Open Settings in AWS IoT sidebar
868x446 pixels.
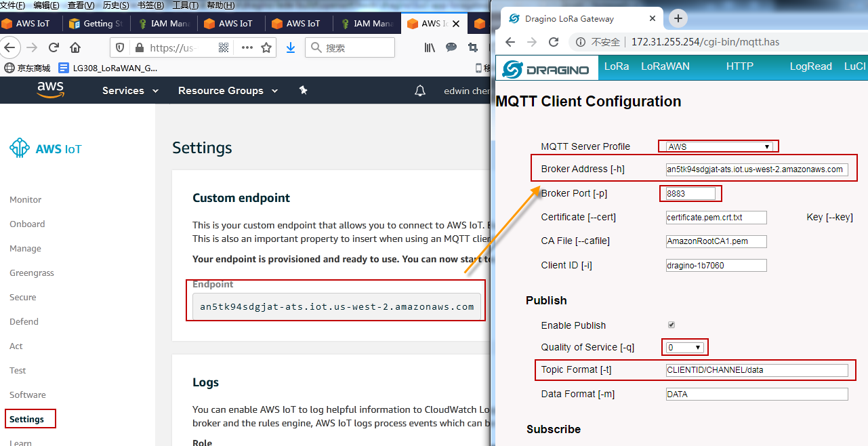[27, 420]
